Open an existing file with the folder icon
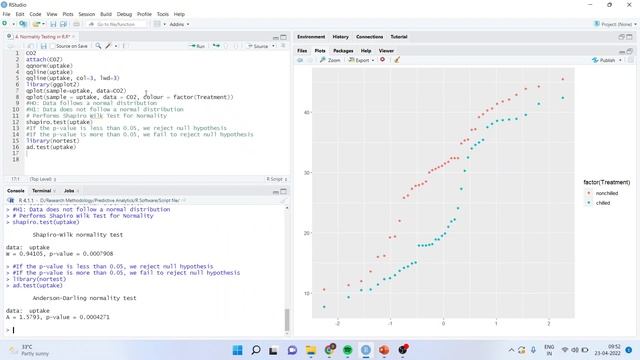This screenshot has height=360, width=640. (36, 24)
